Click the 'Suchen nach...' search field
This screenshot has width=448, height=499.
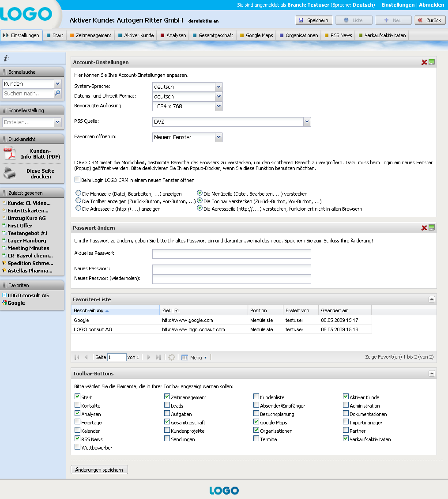point(28,93)
